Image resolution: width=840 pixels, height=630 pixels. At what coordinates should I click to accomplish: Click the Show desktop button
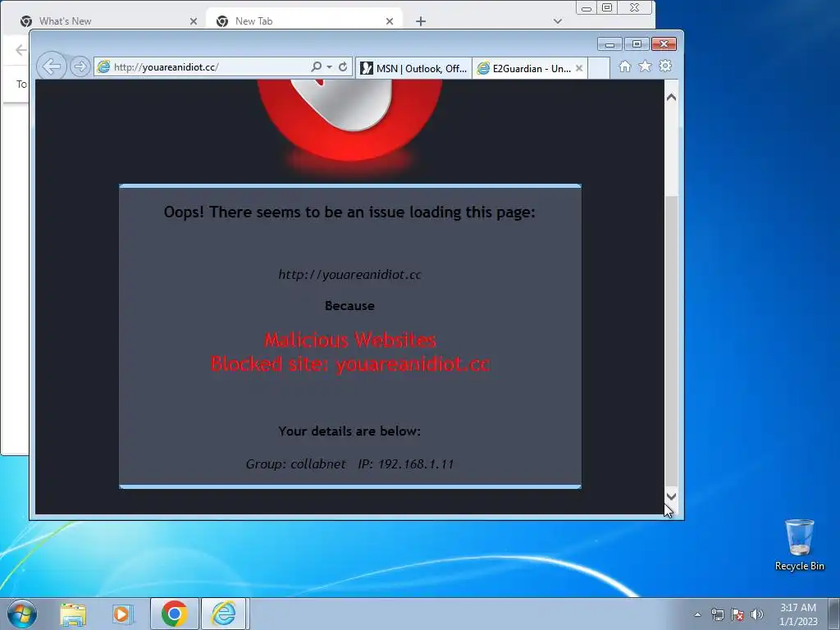[x=834, y=614]
